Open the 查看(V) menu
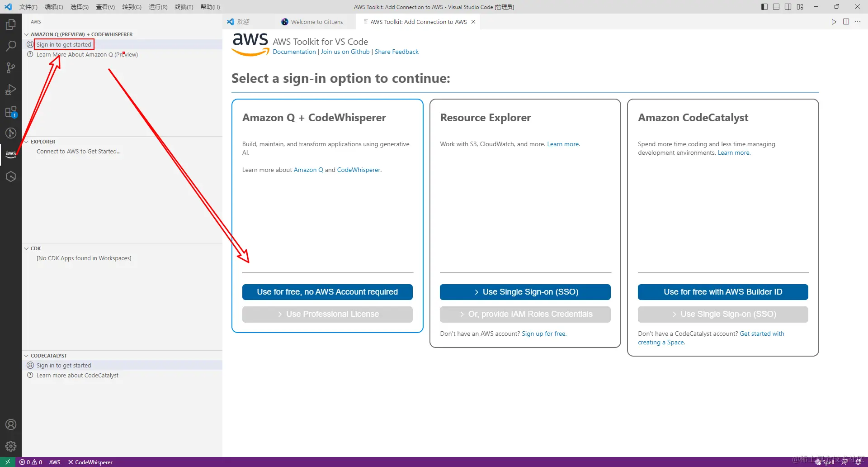868x467 pixels. pos(105,7)
